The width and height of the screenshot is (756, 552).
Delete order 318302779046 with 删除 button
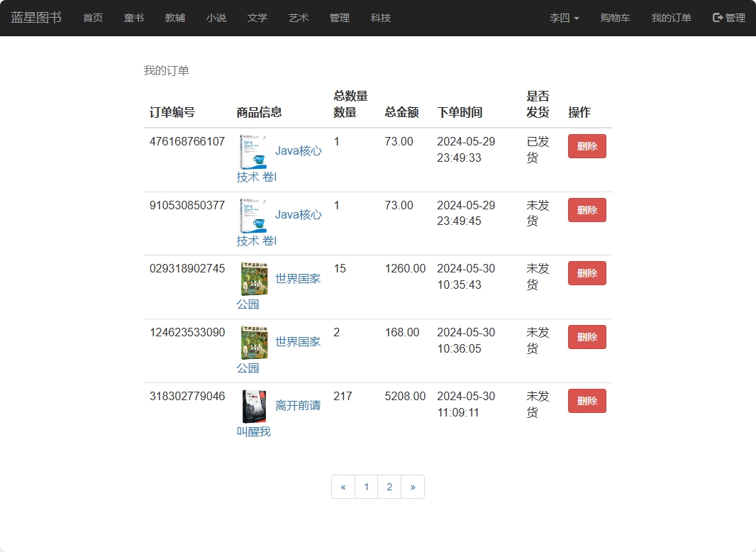tap(587, 400)
